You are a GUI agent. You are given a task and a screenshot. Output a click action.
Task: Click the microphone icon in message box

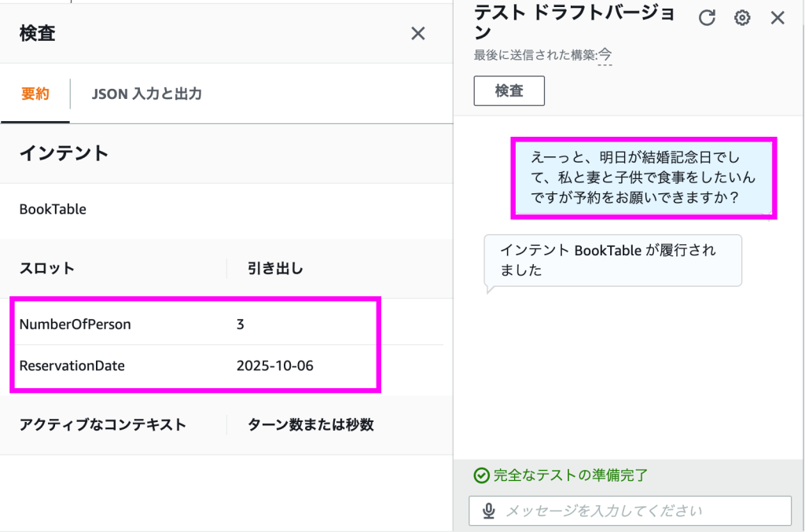coord(489,511)
